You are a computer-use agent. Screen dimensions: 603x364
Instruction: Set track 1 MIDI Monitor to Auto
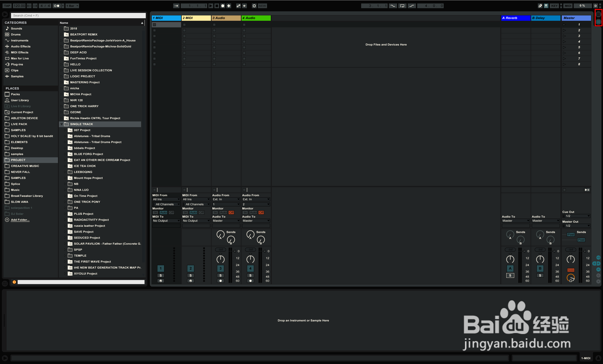(163, 212)
